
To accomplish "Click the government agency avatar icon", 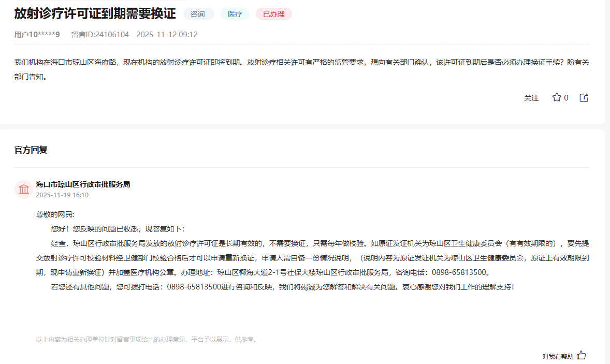I will (23, 189).
